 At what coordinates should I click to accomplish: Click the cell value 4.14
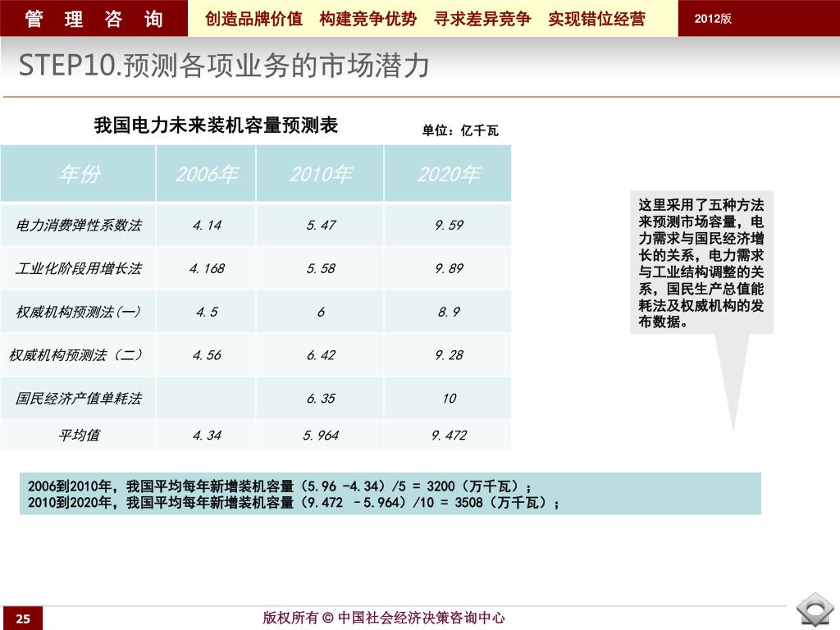click(x=207, y=225)
